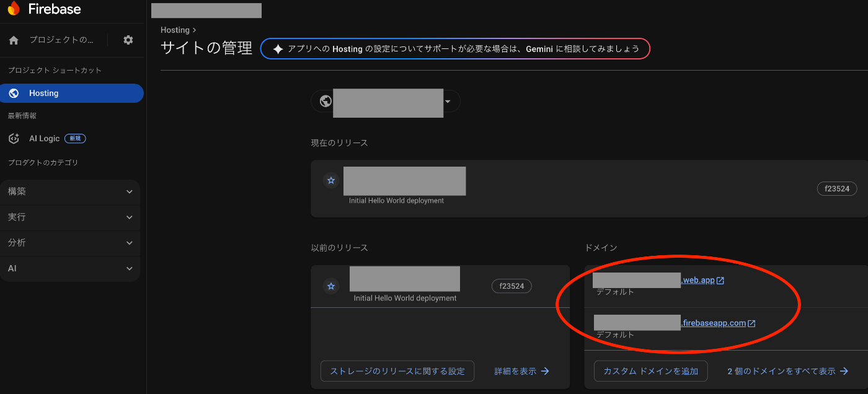The width and height of the screenshot is (868, 394).
Task: Open project settings gear icon
Action: 128,40
